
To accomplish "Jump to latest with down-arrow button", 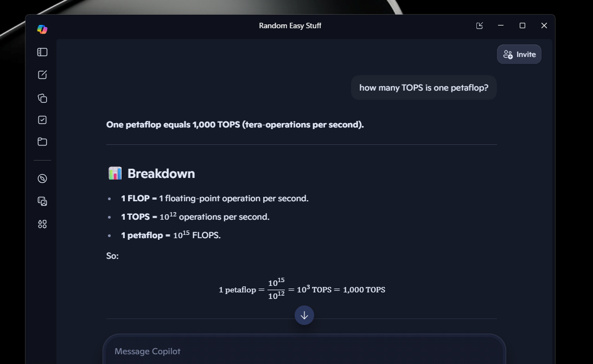I will click(x=304, y=315).
